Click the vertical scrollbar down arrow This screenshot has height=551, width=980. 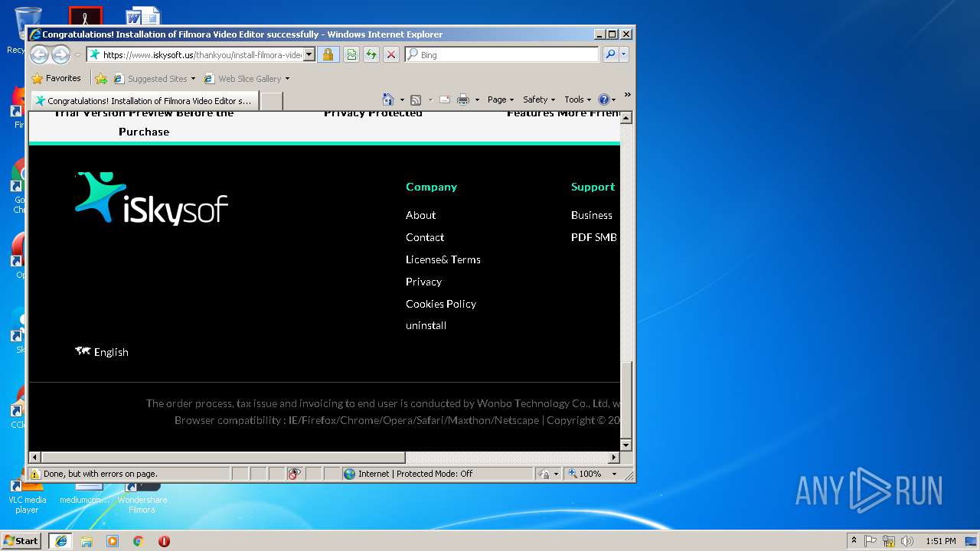pyautogui.click(x=626, y=445)
